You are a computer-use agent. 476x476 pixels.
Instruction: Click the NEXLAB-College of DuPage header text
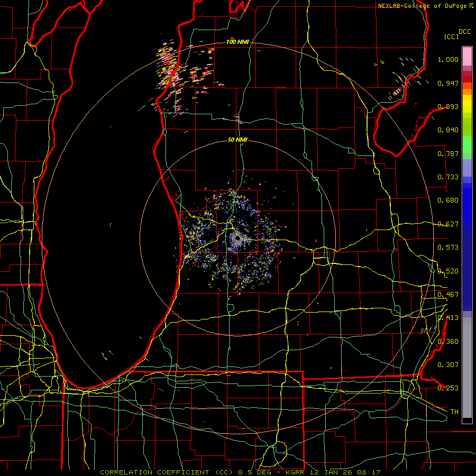pyautogui.click(x=423, y=6)
